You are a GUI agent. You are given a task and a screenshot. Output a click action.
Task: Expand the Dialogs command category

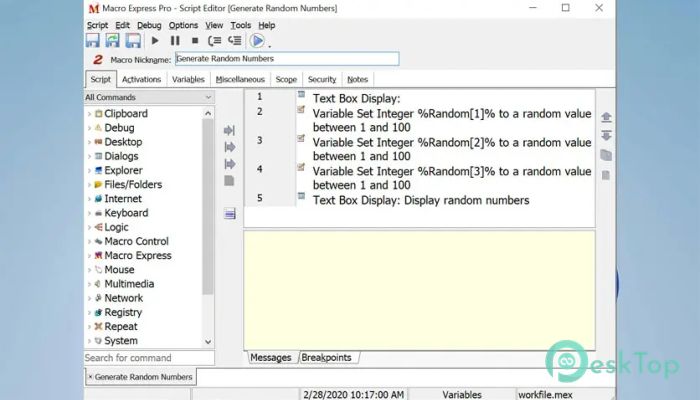89,157
